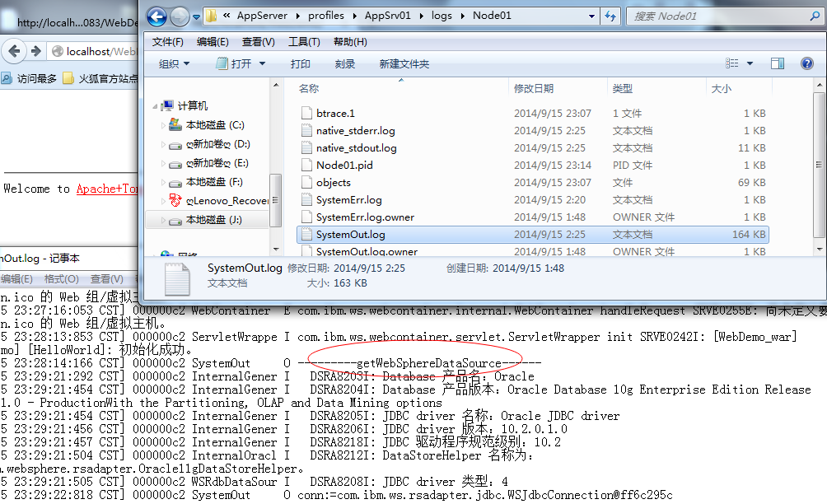The width and height of the screenshot is (827, 504).
Task: Open the arrow next to 打开
Action: click(262, 63)
